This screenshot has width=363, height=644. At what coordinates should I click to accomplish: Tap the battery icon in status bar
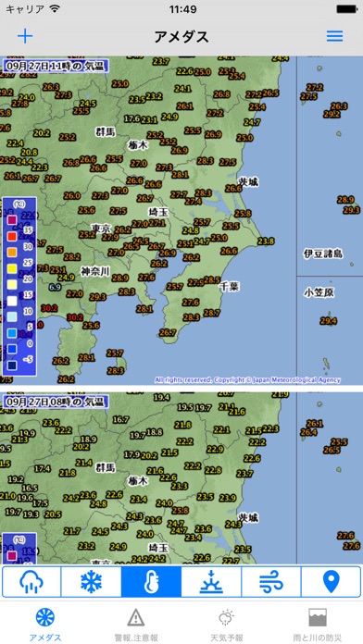(x=346, y=8)
